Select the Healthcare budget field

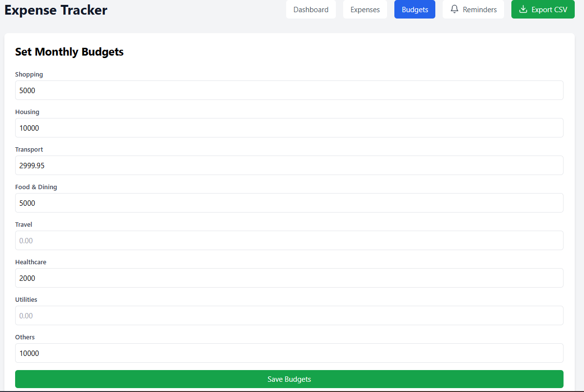[289, 278]
